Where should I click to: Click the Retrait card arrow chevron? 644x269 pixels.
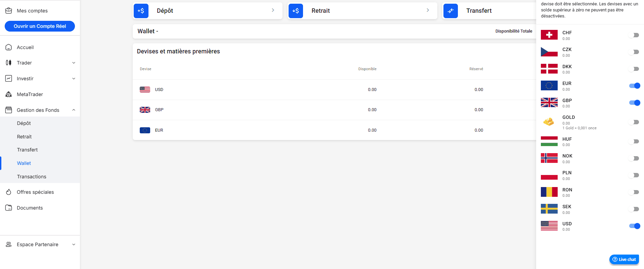coord(428,10)
